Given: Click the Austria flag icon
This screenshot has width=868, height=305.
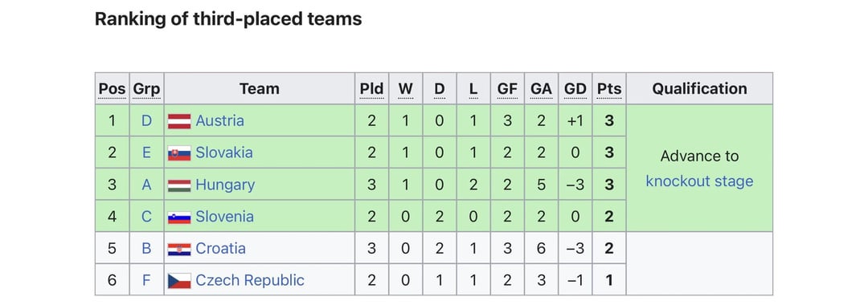Looking at the screenshot, I should tap(179, 121).
